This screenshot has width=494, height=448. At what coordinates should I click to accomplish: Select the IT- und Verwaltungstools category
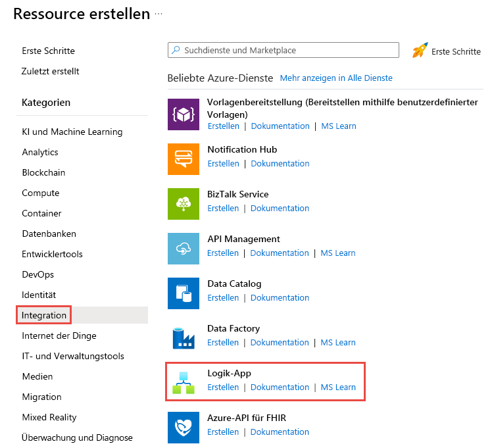[x=73, y=356]
